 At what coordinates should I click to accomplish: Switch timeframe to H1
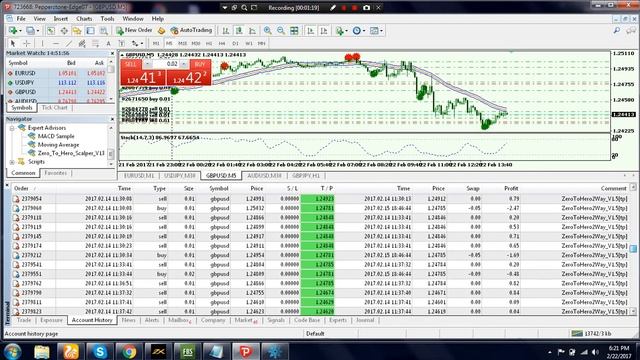pyautogui.click(x=209, y=43)
